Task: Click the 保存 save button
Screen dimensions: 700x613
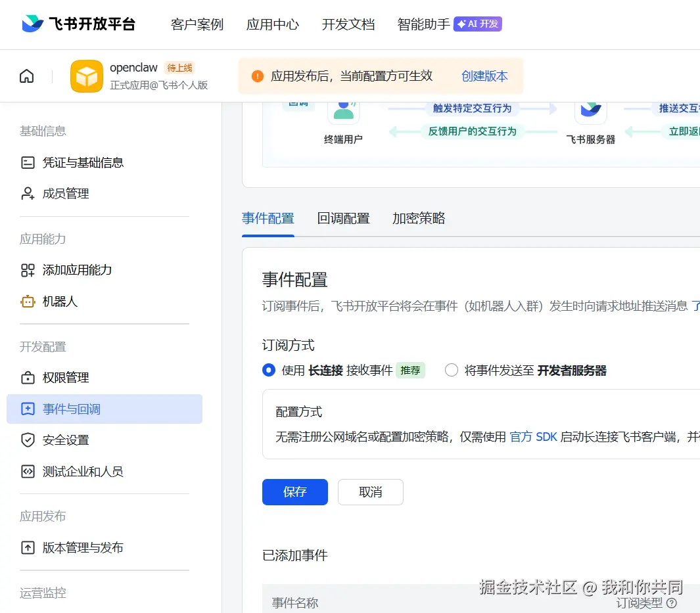Action: pos(294,491)
